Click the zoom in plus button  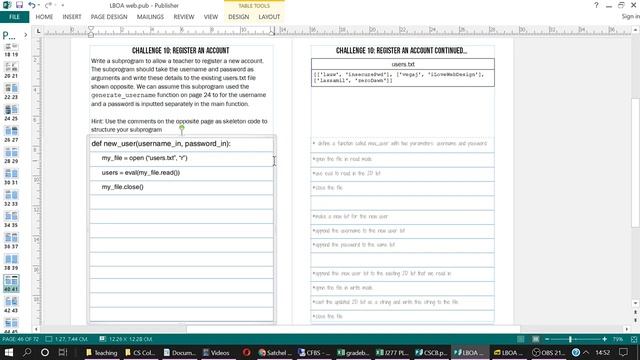(604, 339)
